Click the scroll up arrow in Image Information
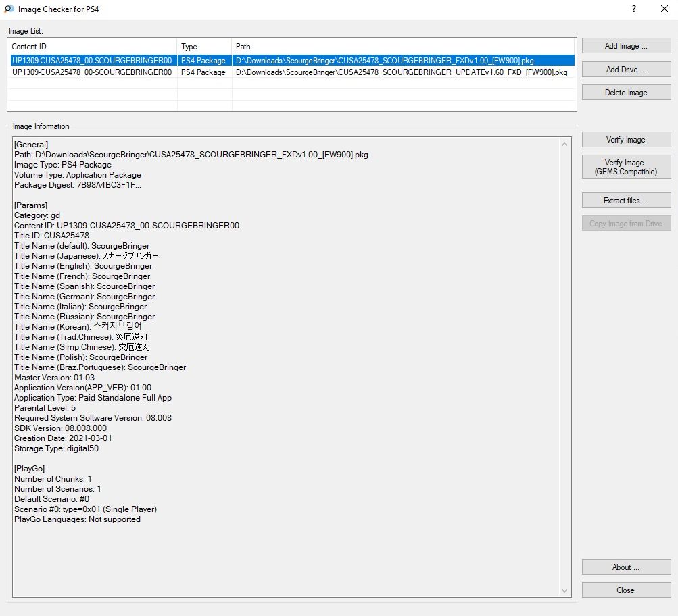 pos(566,144)
